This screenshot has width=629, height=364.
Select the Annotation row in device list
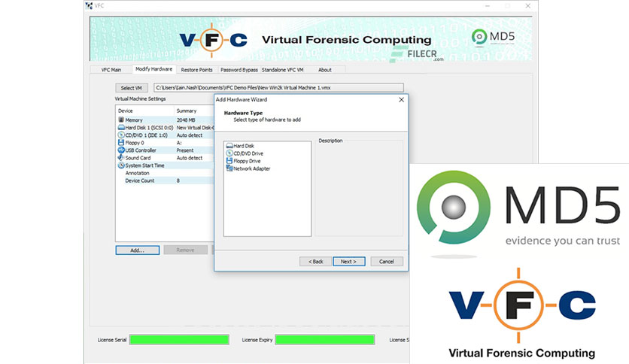(x=166, y=173)
